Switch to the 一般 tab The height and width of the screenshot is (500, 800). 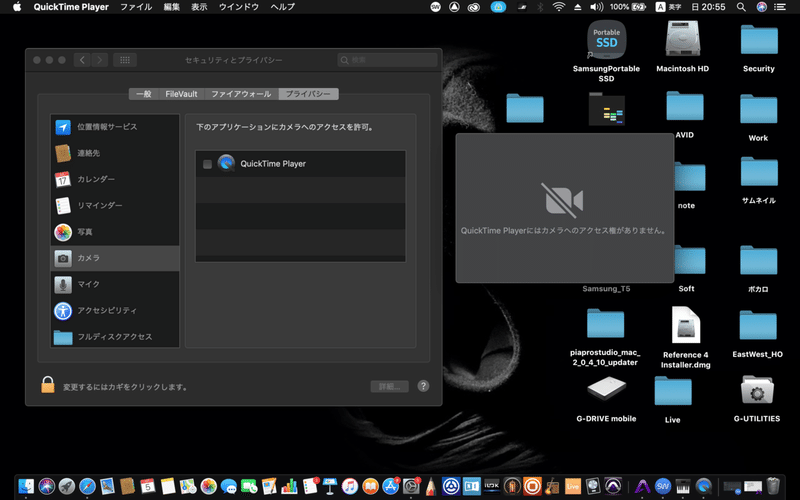(144, 94)
